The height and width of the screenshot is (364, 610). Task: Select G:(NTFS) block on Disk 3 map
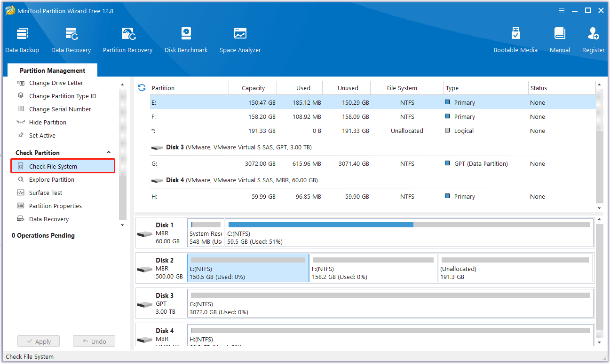pyautogui.click(x=390, y=303)
